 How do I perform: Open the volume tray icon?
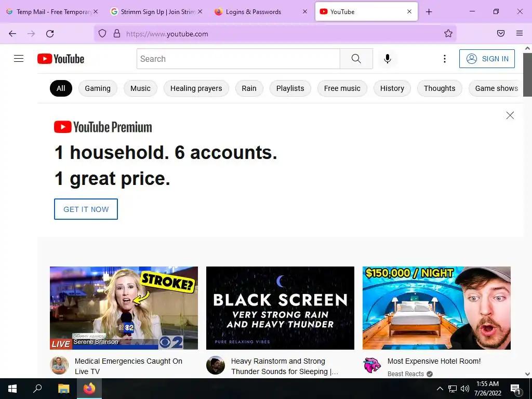tap(465, 389)
